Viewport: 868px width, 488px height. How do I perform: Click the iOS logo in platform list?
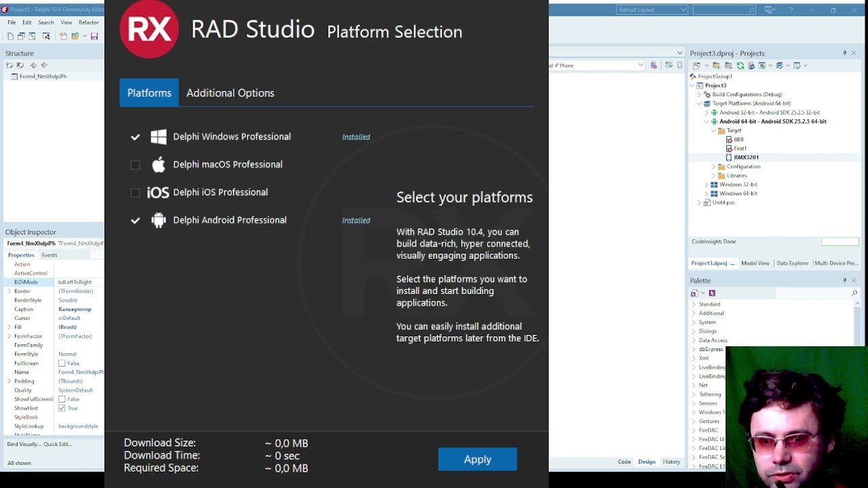158,192
